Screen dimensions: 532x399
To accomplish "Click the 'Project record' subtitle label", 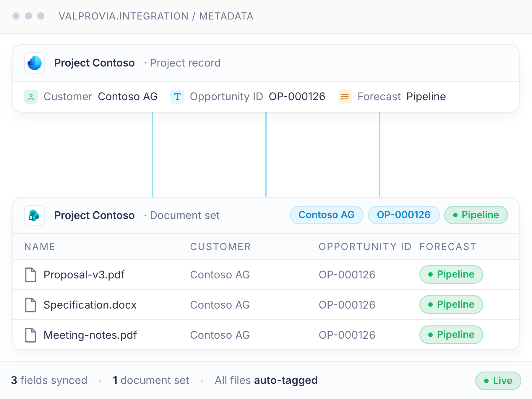I will pyautogui.click(x=185, y=63).
